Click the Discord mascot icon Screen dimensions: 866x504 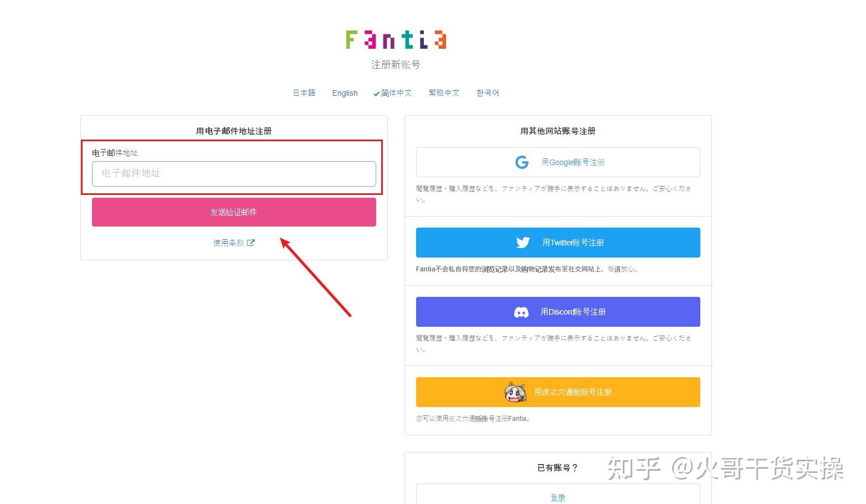[x=521, y=311]
